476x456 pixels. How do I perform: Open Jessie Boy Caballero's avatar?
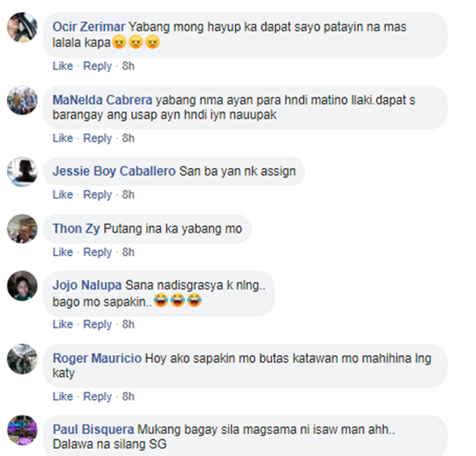pos(22,172)
